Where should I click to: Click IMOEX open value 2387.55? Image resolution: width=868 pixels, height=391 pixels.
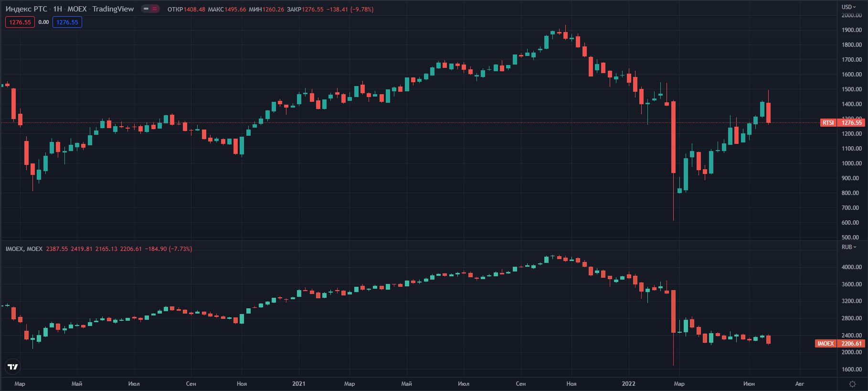pyautogui.click(x=57, y=249)
